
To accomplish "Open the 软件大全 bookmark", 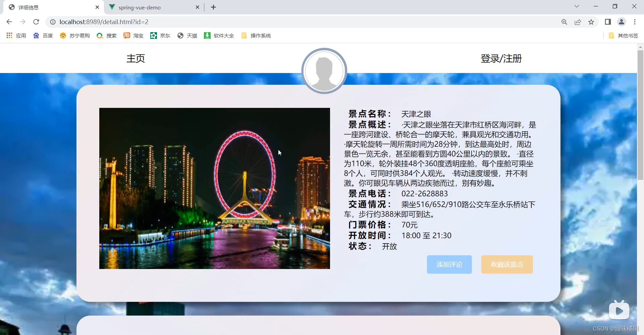I will [219, 36].
